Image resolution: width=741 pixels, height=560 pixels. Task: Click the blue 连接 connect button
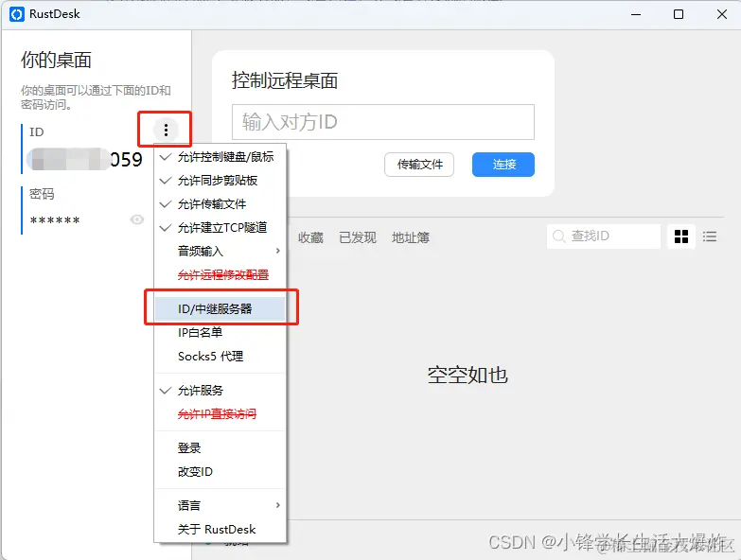503,165
